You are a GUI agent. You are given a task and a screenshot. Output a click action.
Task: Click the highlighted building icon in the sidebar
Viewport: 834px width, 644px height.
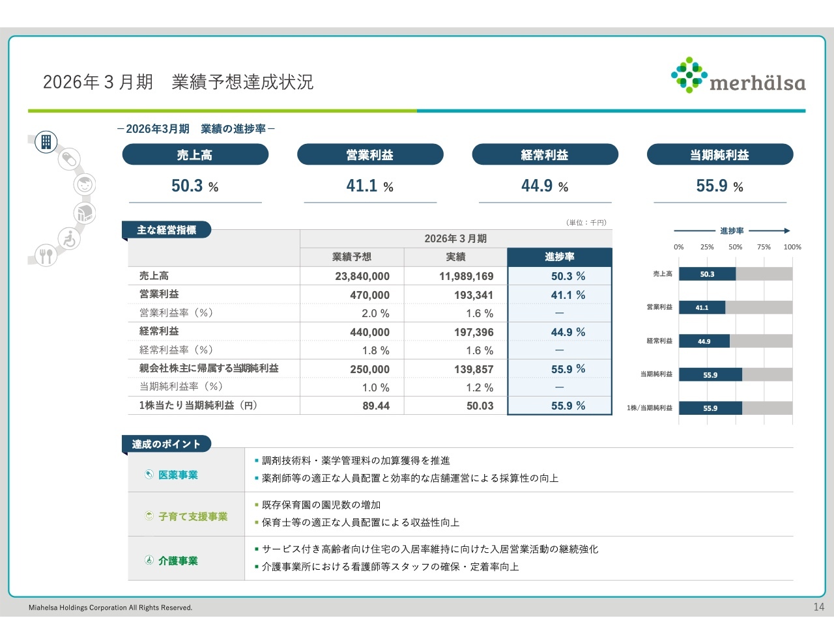pos(46,141)
